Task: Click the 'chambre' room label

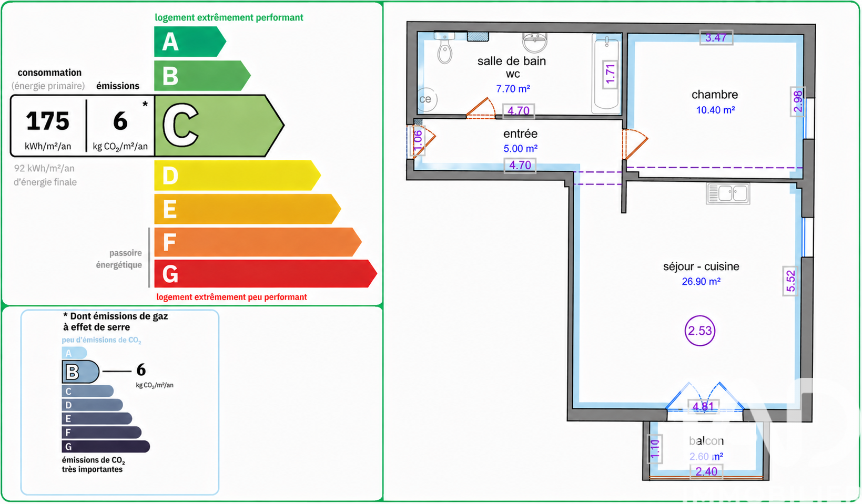Action: [715, 95]
